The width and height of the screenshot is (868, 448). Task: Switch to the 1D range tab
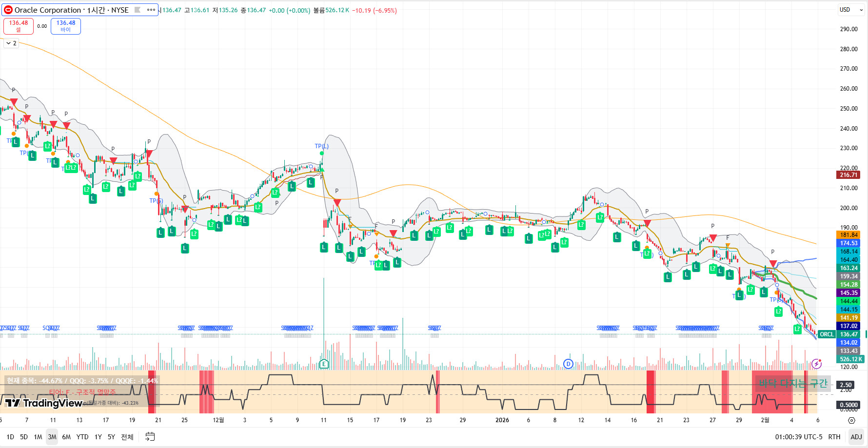coord(10,437)
